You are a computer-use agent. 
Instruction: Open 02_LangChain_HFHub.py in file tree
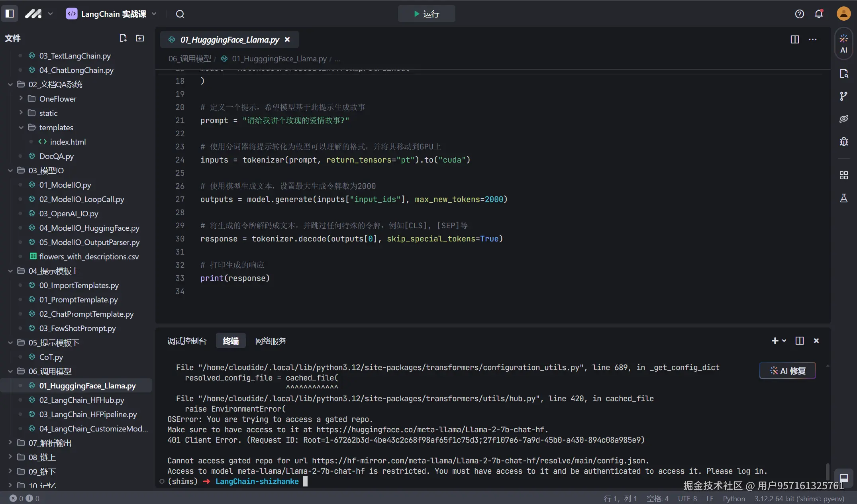[x=82, y=400]
